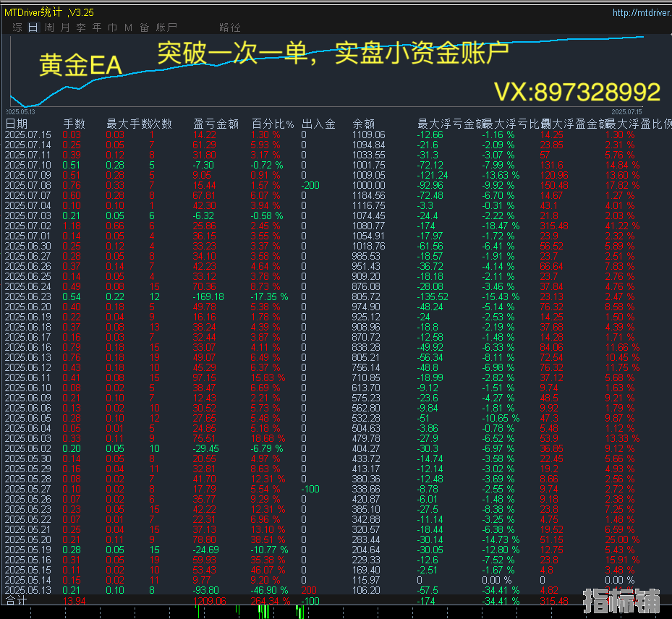Click the 38.51 % percentage cell

point(268,539)
